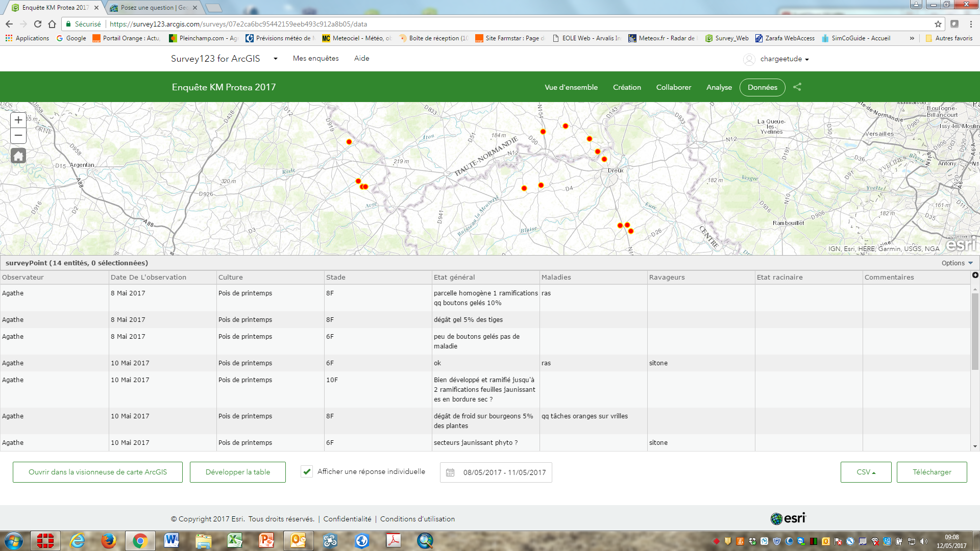This screenshot has width=980, height=551.
Task: Open the Meteociel bookmark
Action: [356, 38]
